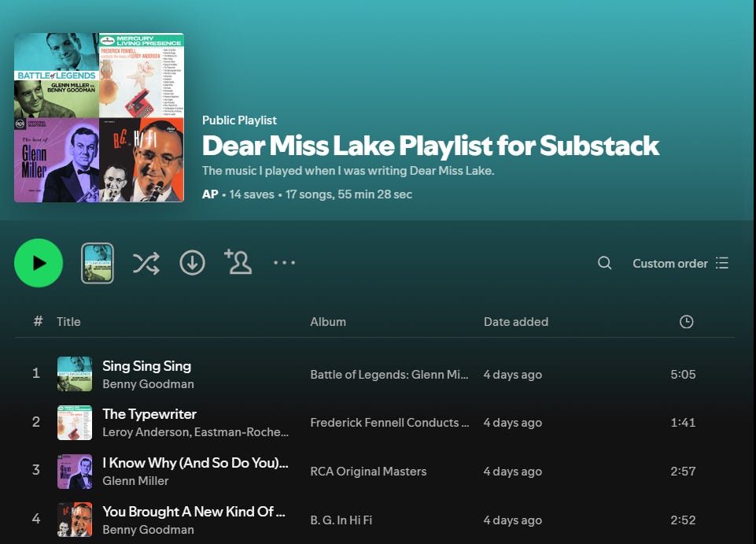The image size is (756, 544).
Task: Click the Public Playlist label
Action: [239, 120]
